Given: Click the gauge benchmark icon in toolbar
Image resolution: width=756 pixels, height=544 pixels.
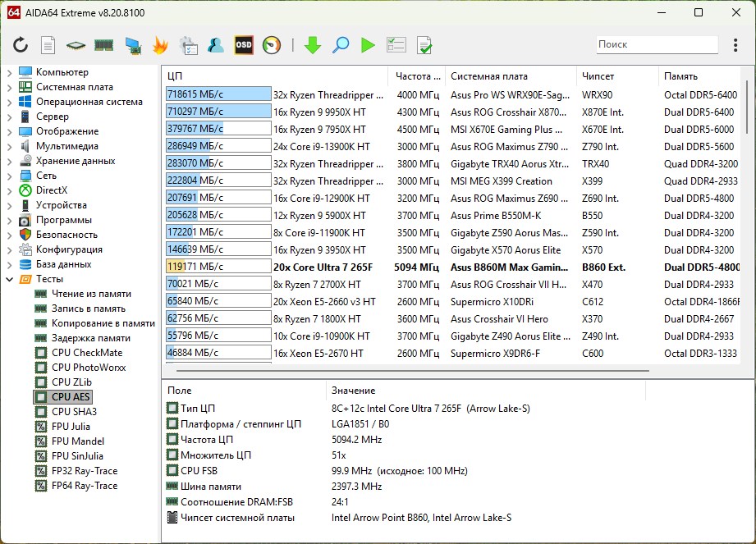Looking at the screenshot, I should point(272,45).
